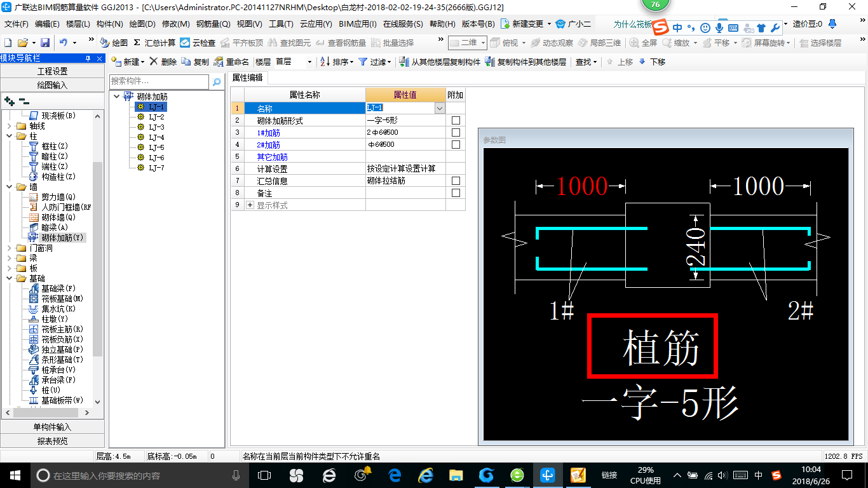This screenshot has width=868, height=488.
Task: Click the navigation tree horizontal scrollbar
Action: point(47,413)
